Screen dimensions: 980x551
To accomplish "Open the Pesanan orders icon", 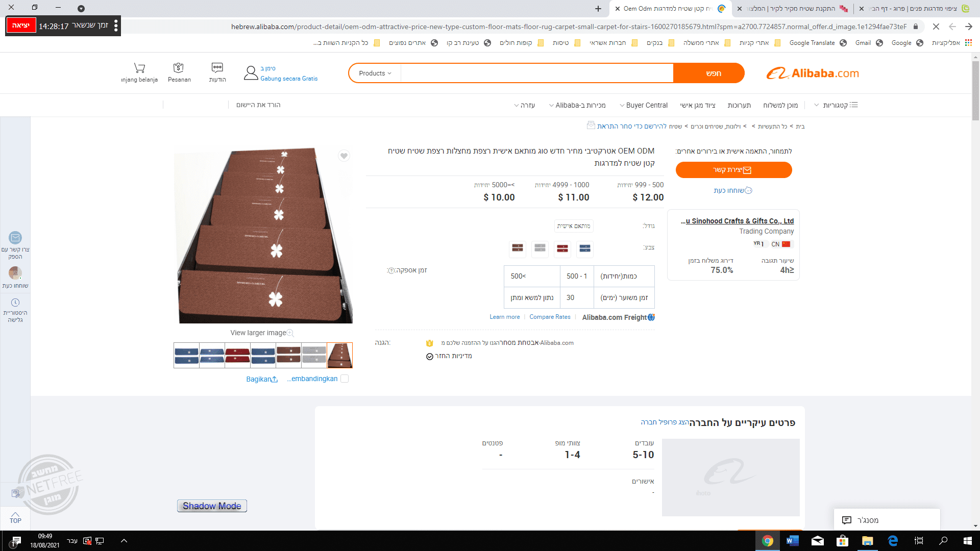I will 179,67.
